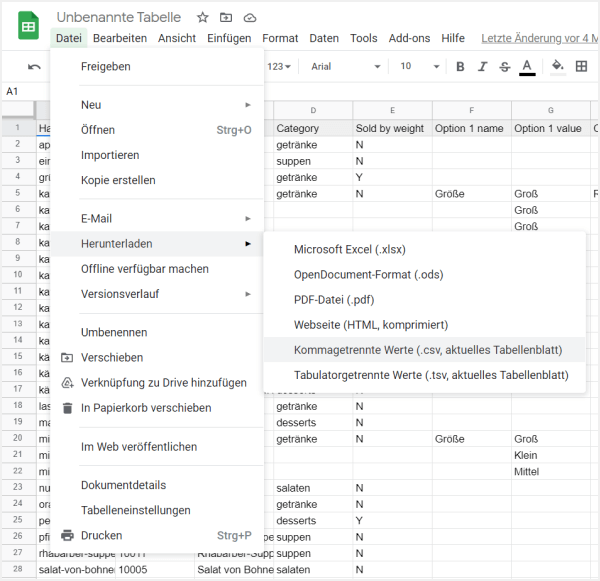Open the fill color bucket tool
Screen dimensions: 600x581
tap(558, 66)
